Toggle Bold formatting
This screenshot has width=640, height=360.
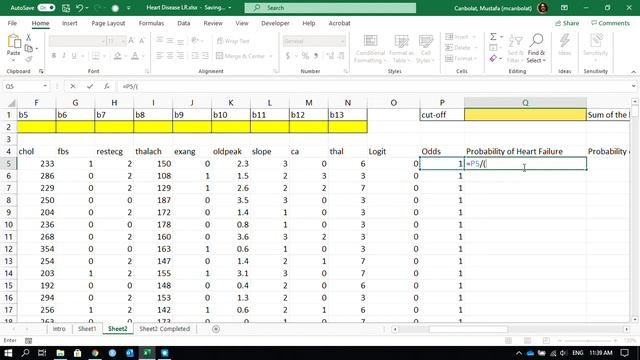53,56
